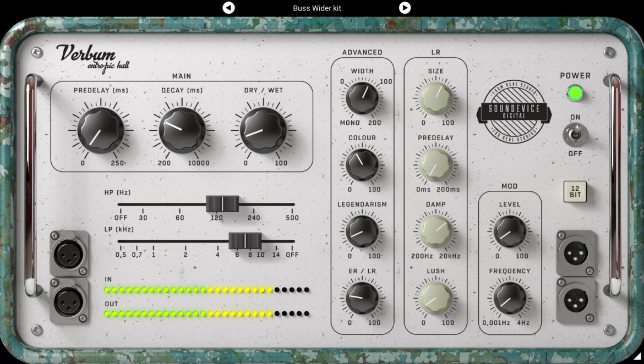This screenshot has width=644, height=364.
Task: Click the 60 mark on HP scale
Action: [180, 218]
